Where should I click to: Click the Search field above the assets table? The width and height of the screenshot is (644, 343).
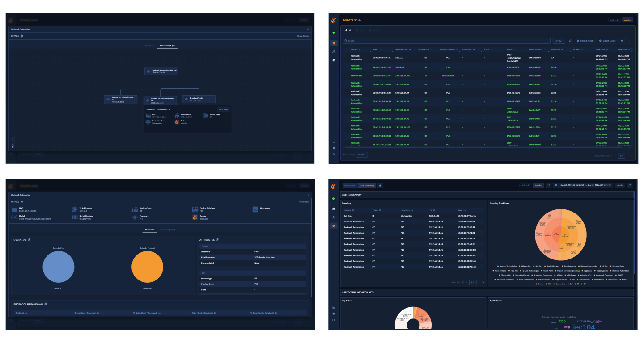click(445, 41)
